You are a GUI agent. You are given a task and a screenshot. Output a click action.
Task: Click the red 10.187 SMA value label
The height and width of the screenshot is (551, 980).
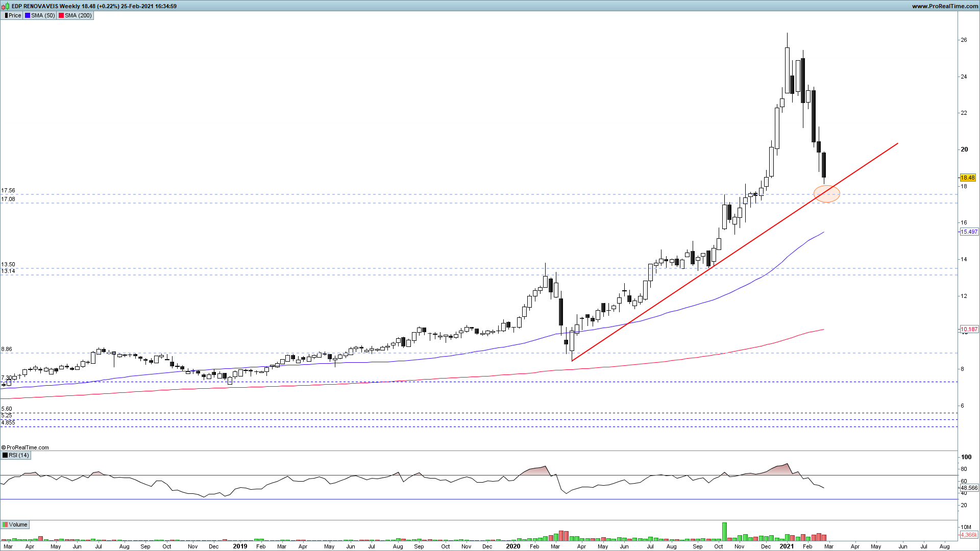(969, 329)
